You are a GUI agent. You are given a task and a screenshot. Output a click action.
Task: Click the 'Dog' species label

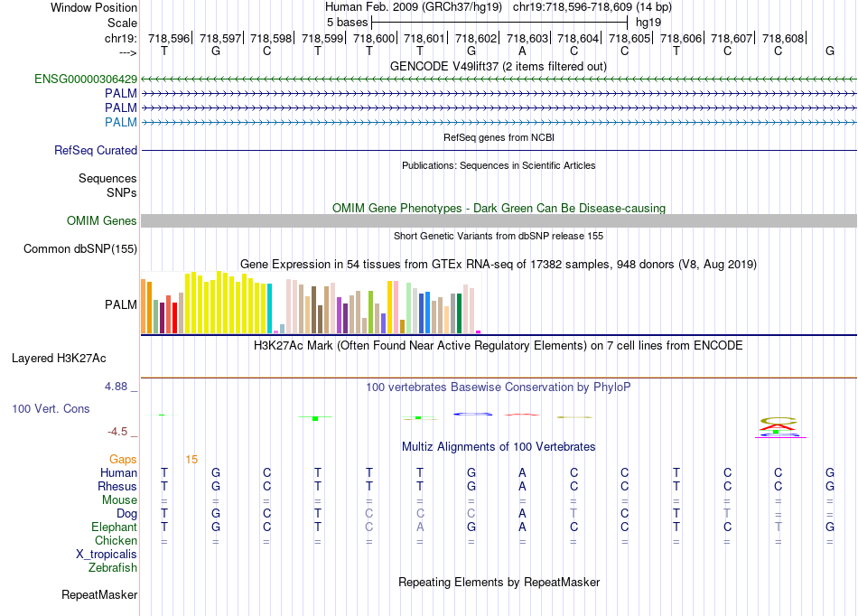126,514
